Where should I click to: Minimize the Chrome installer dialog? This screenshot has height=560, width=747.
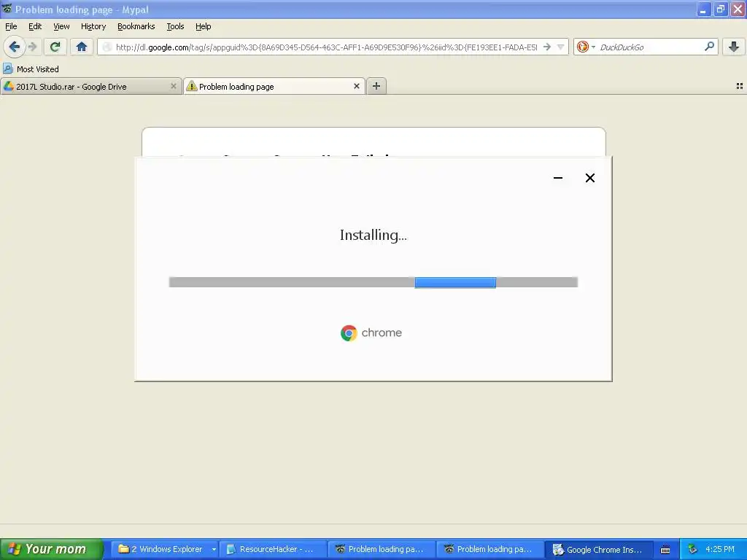[x=558, y=178]
